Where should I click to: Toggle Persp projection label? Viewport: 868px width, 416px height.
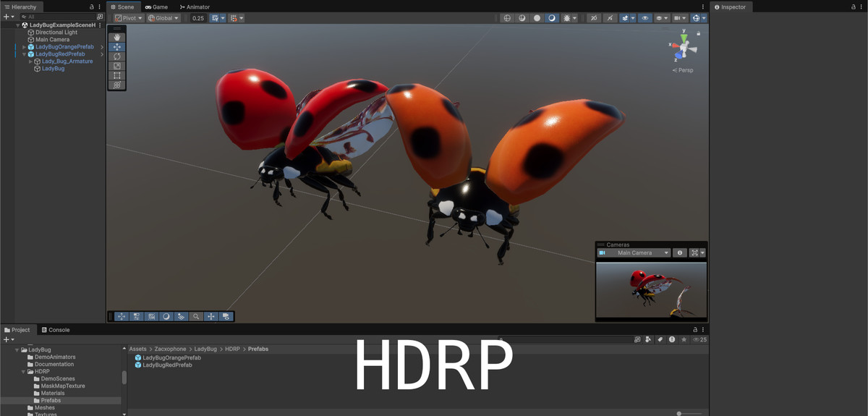point(683,70)
